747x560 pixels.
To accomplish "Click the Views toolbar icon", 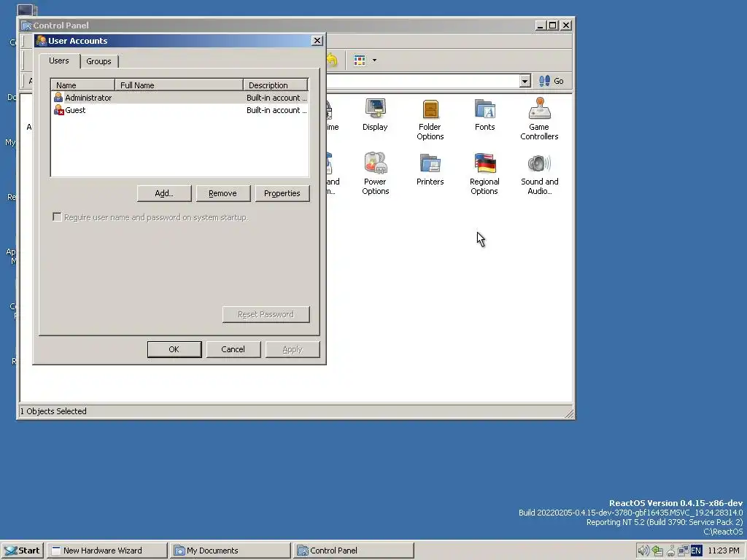I will pyautogui.click(x=360, y=60).
